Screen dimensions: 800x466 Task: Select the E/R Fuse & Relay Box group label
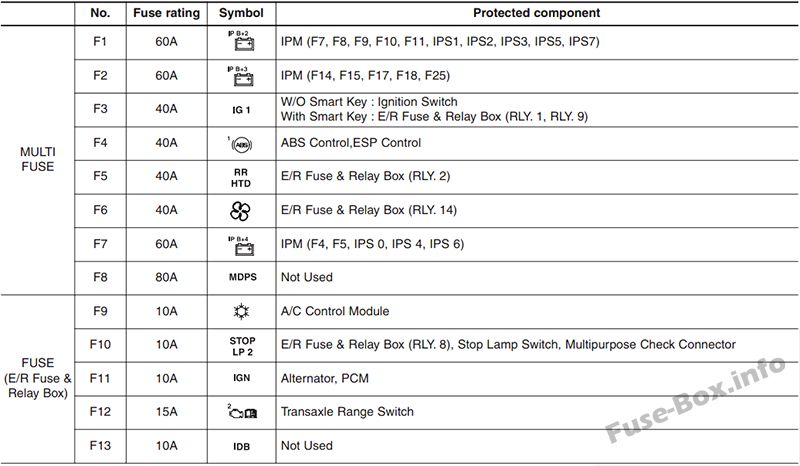coord(38,378)
